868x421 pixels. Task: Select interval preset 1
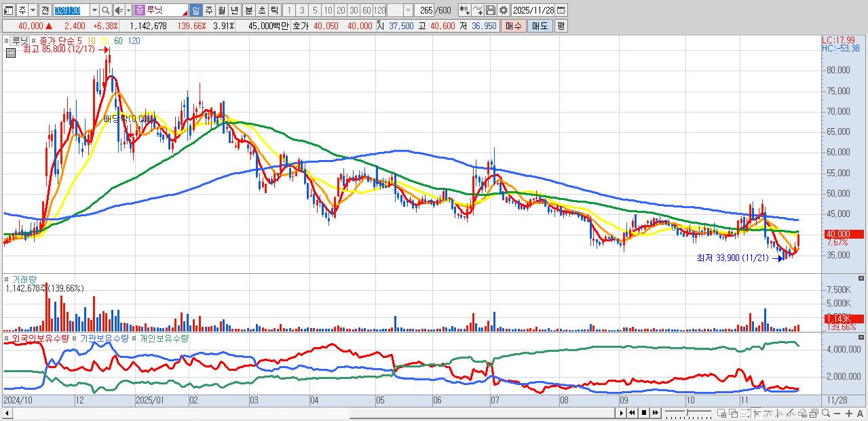click(x=289, y=10)
